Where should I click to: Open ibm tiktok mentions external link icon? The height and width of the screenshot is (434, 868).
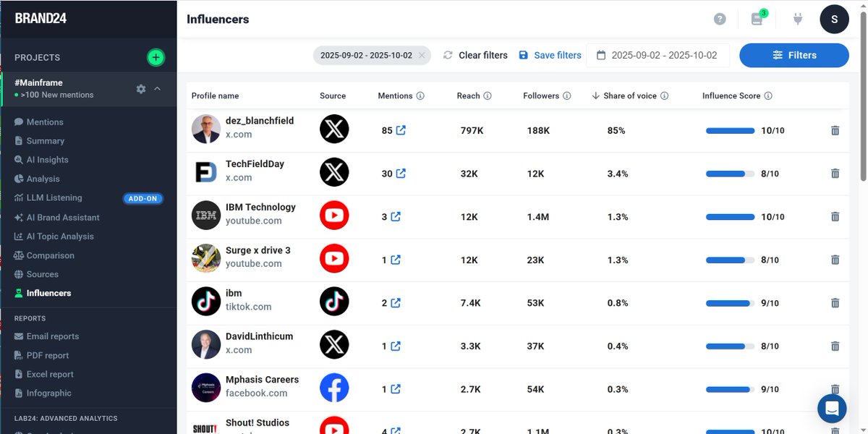coord(396,303)
